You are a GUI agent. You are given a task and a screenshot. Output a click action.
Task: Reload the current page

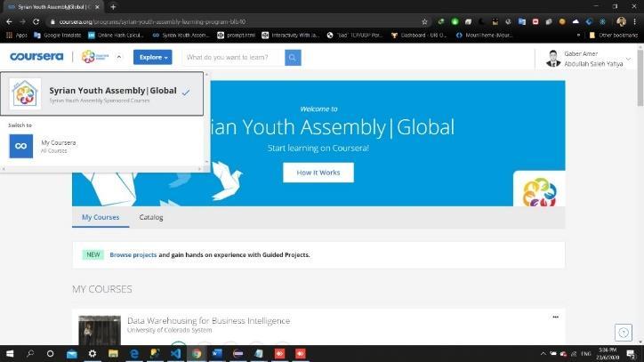click(36, 21)
